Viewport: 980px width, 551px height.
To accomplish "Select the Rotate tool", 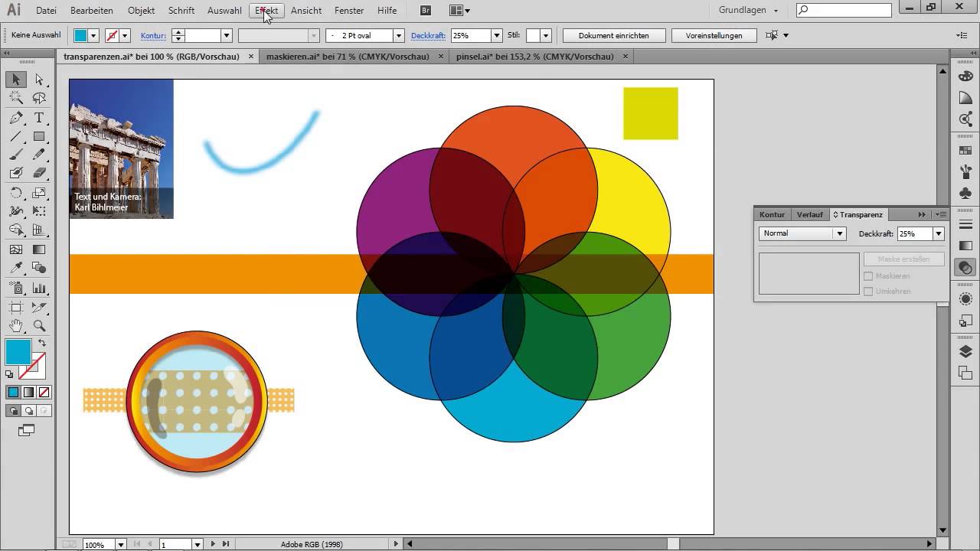I will [x=15, y=193].
